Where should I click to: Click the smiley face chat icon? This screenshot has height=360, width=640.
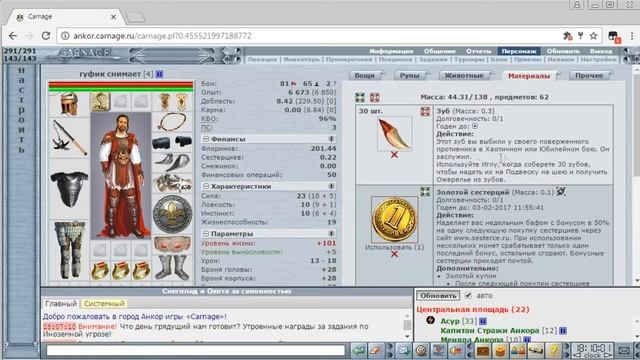point(422,350)
